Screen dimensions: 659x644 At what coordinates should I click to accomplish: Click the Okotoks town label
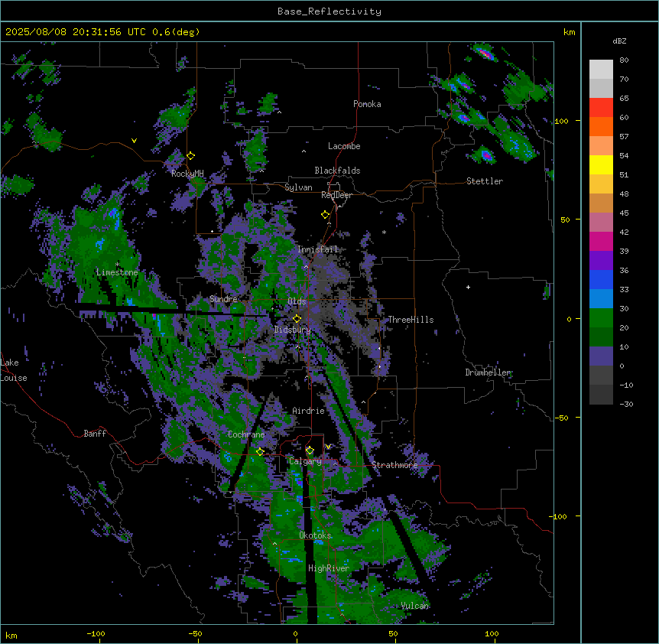click(x=315, y=535)
